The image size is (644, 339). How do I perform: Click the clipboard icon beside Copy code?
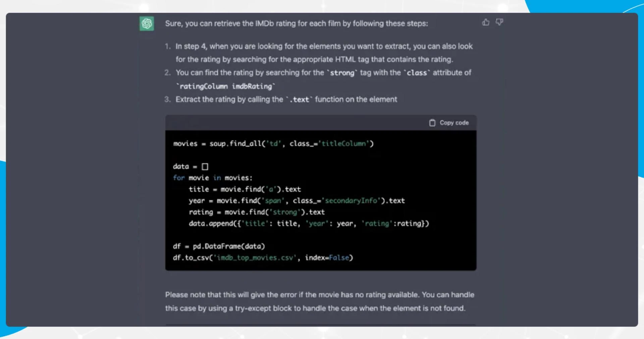pos(432,123)
